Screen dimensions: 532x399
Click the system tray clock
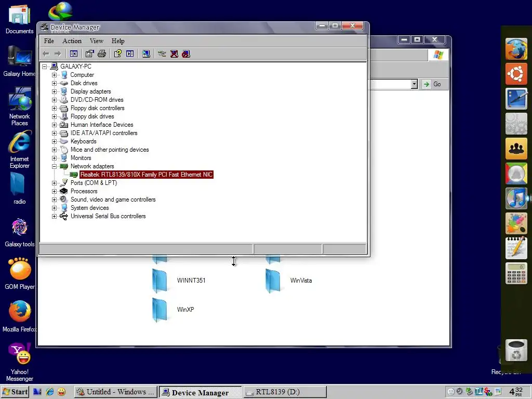tap(516, 392)
